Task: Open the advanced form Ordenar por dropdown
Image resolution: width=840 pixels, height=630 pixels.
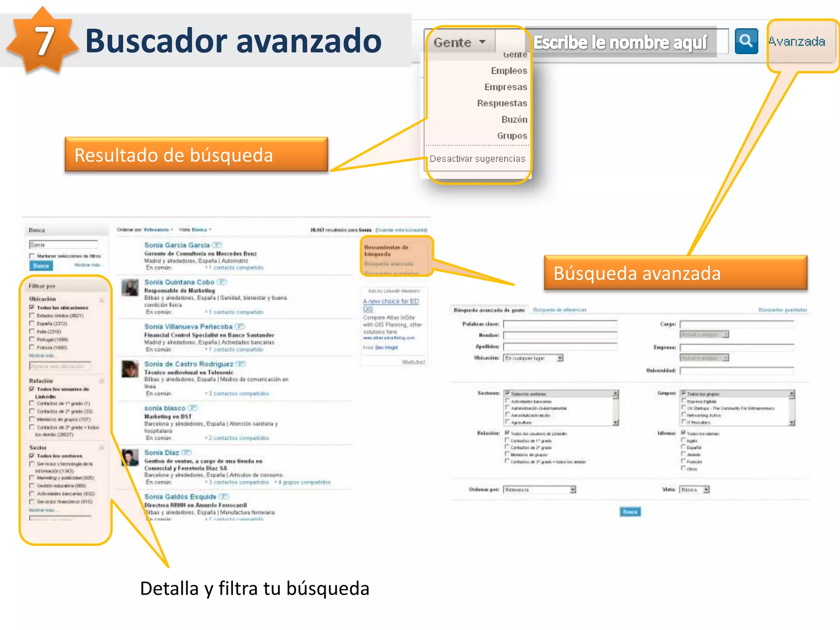Action: (540, 489)
